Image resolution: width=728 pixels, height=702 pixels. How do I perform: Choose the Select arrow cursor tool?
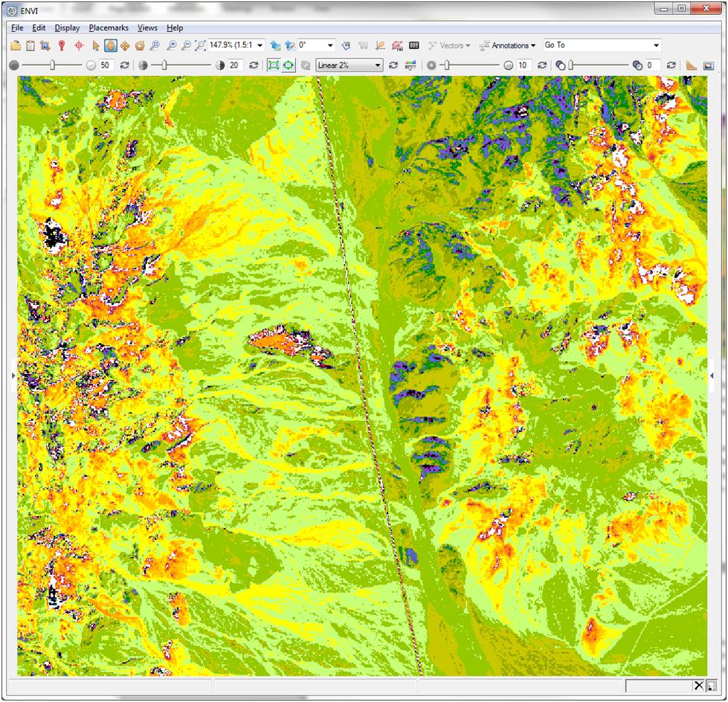pos(97,46)
